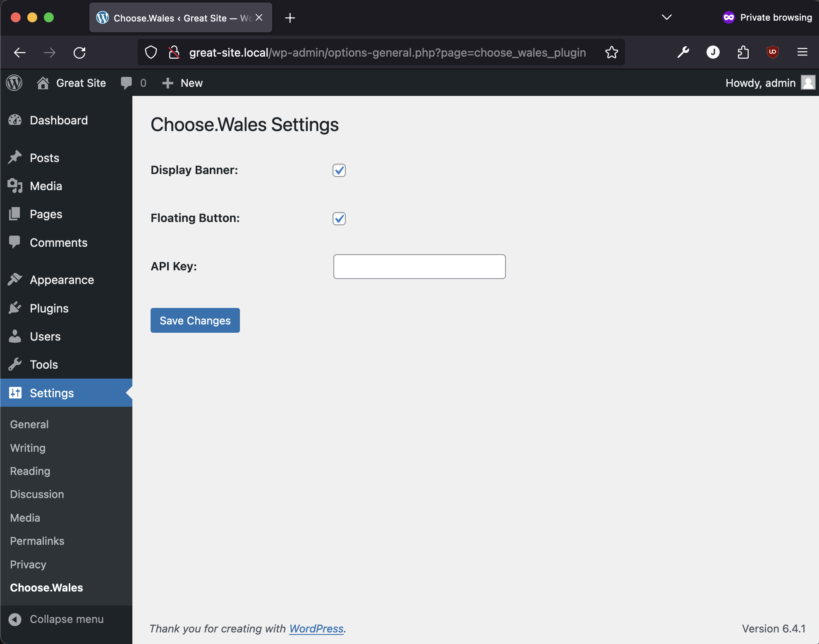Screen dimensions: 819x644
Task: Click the API Key input field
Action: click(420, 266)
